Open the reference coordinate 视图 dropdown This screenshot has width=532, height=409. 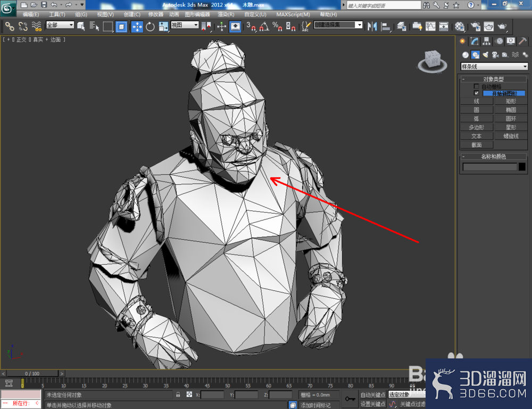pyautogui.click(x=185, y=25)
